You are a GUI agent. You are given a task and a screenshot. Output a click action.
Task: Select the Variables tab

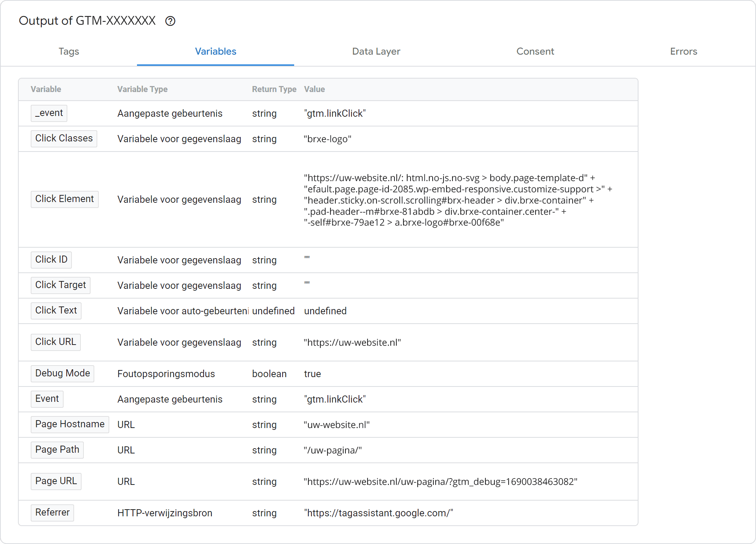click(x=216, y=51)
